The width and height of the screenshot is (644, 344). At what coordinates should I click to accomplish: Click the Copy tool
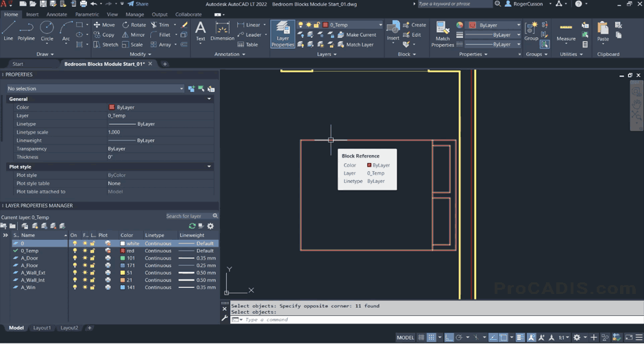click(x=104, y=35)
